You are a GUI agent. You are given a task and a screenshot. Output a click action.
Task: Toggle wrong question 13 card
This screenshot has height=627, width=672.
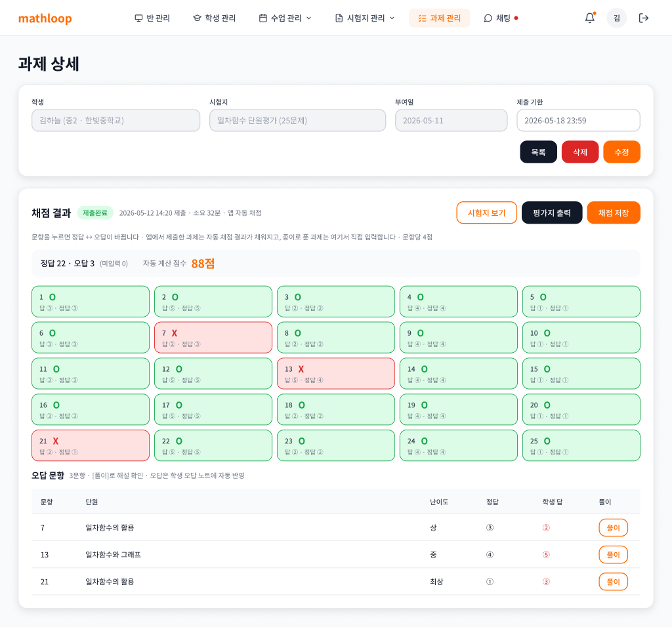tap(335, 373)
